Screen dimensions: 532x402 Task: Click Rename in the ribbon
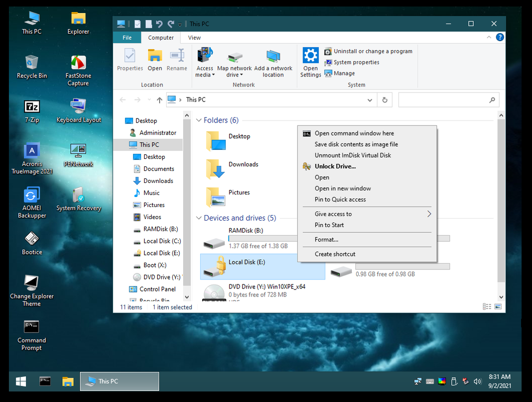pos(177,60)
